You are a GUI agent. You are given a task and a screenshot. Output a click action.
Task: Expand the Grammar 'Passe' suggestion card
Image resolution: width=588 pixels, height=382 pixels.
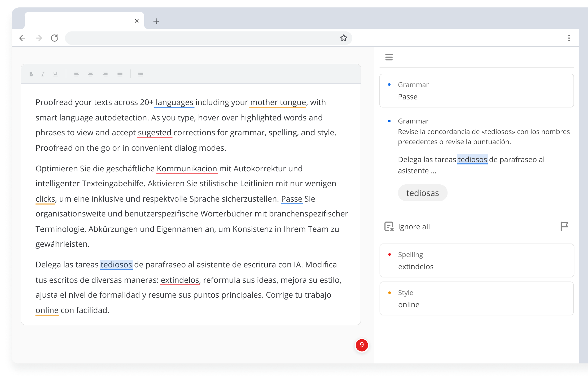click(476, 91)
